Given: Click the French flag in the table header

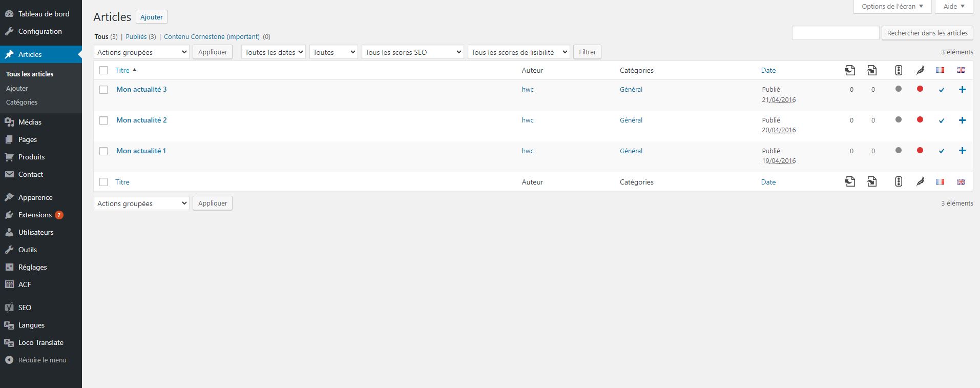Looking at the screenshot, I should click(940, 70).
